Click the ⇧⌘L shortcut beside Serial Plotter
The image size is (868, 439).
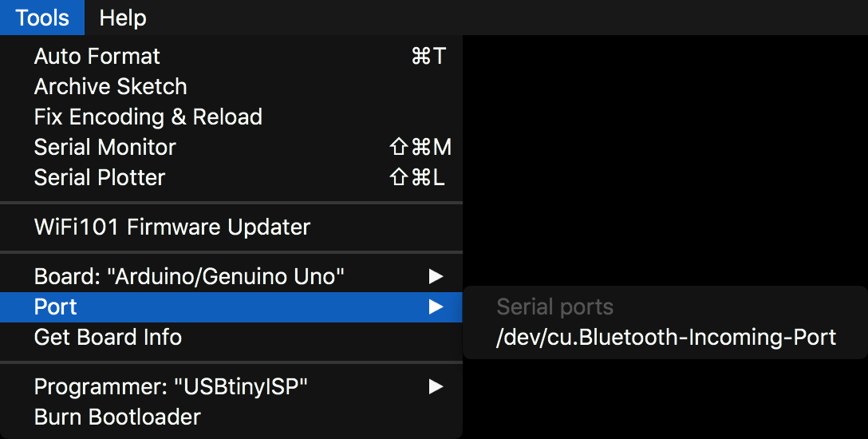(417, 178)
